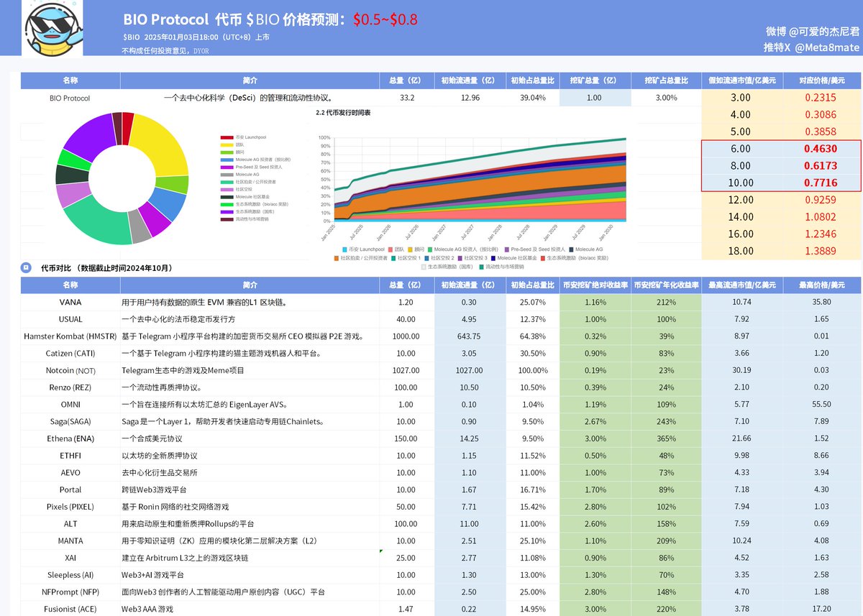
Task: Click the bold price 0.4630
Action: [821, 149]
